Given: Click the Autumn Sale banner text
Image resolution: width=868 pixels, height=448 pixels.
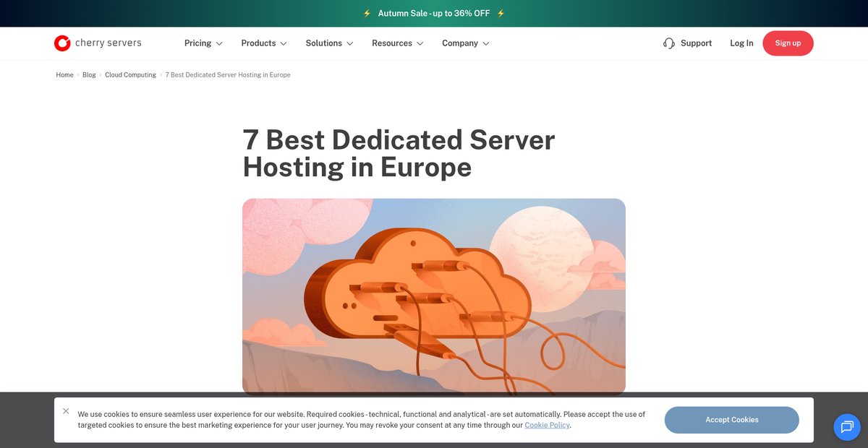Looking at the screenshot, I should point(434,14).
